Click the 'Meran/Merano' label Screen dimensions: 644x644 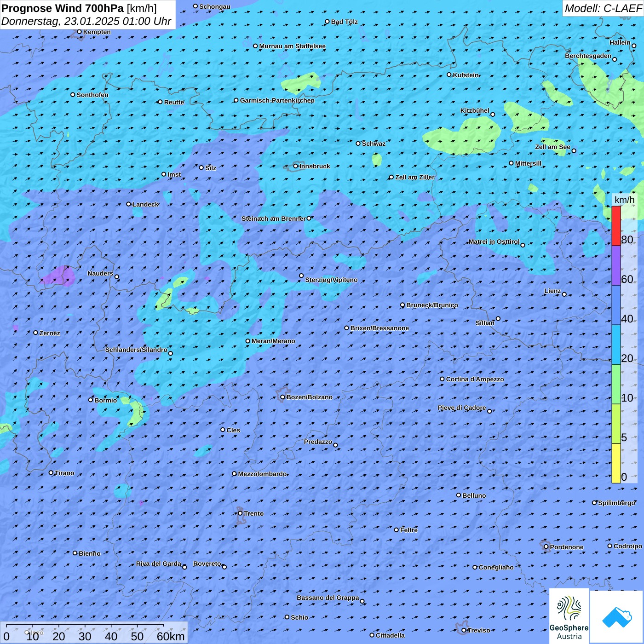point(273,341)
